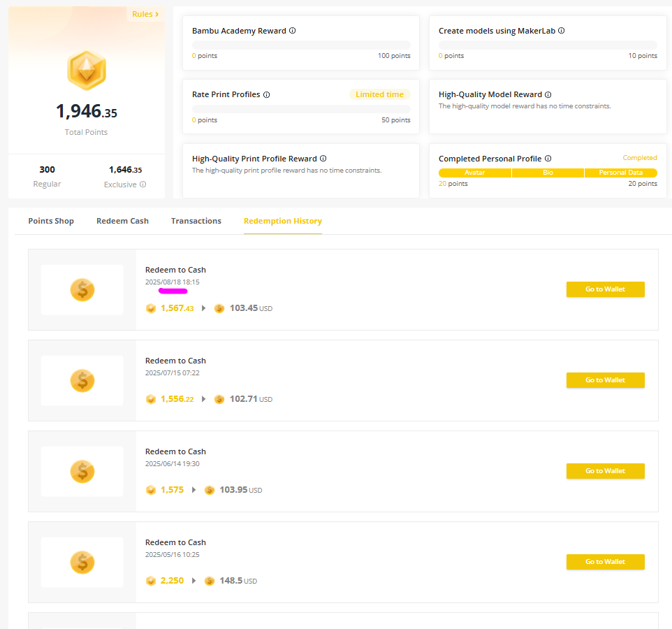Switch to the Points Shop tab
Screen dimensions: 672x629
pyautogui.click(x=51, y=221)
